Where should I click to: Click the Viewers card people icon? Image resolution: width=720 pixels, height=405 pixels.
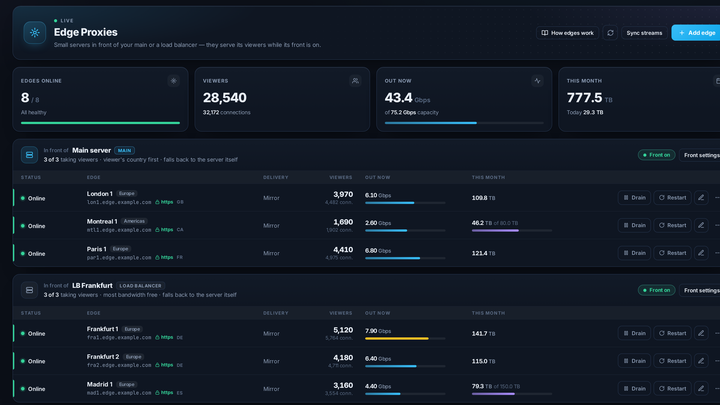(x=355, y=81)
